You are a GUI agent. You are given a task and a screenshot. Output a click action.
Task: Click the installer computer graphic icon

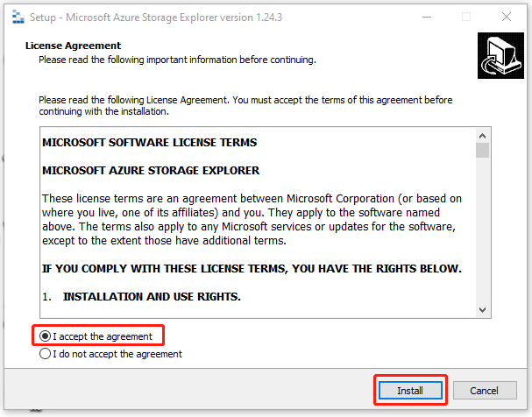point(500,55)
